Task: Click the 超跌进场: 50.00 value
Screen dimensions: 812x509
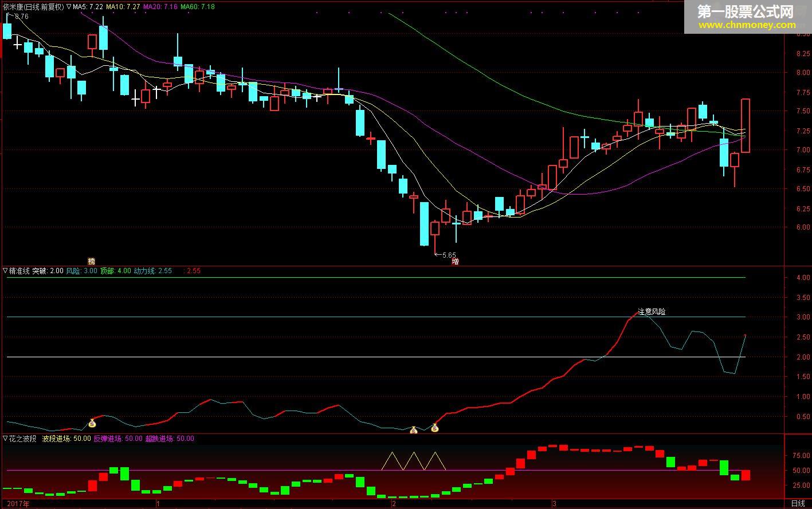Action: coord(170,439)
